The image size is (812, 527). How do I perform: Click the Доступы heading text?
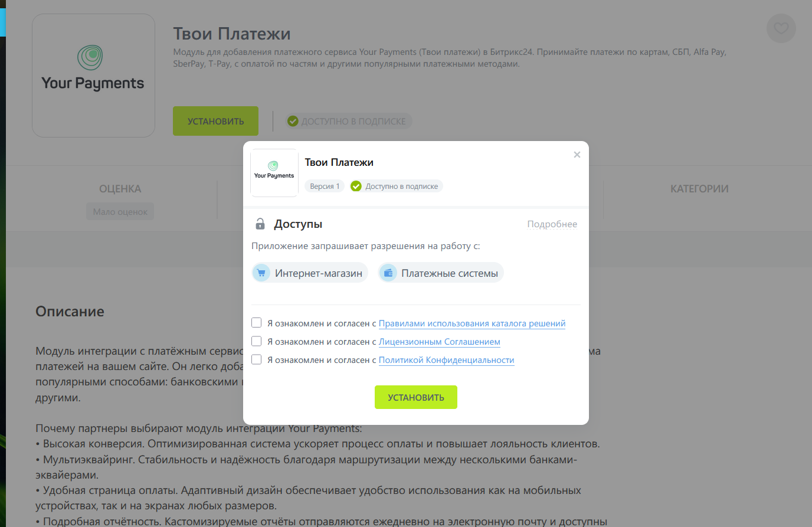(x=298, y=224)
